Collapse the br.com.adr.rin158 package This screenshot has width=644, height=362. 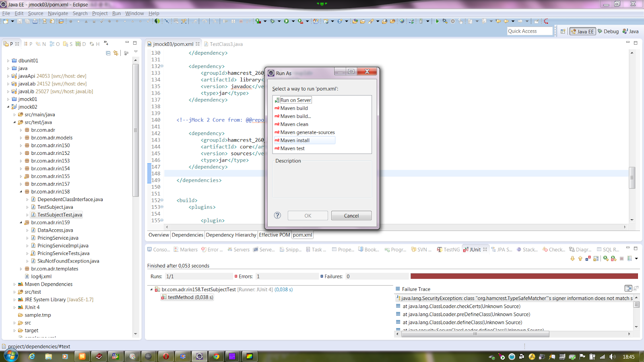click(x=21, y=192)
